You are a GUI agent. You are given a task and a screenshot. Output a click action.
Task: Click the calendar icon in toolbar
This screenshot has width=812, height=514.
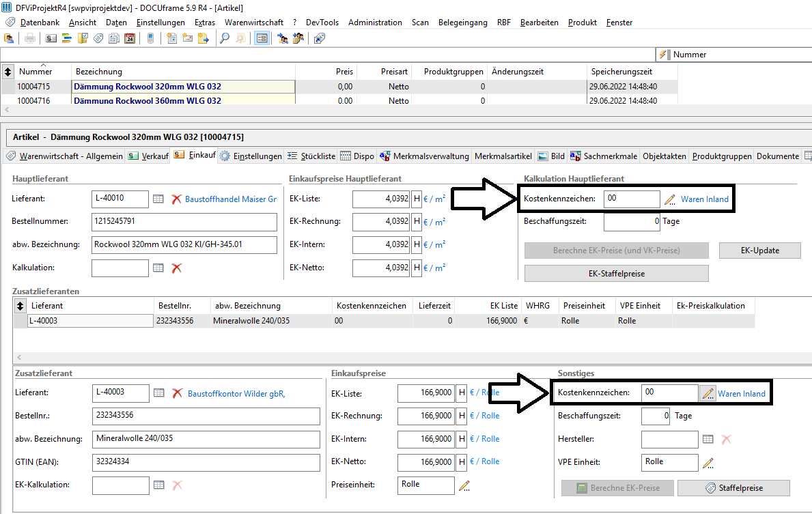point(130,38)
